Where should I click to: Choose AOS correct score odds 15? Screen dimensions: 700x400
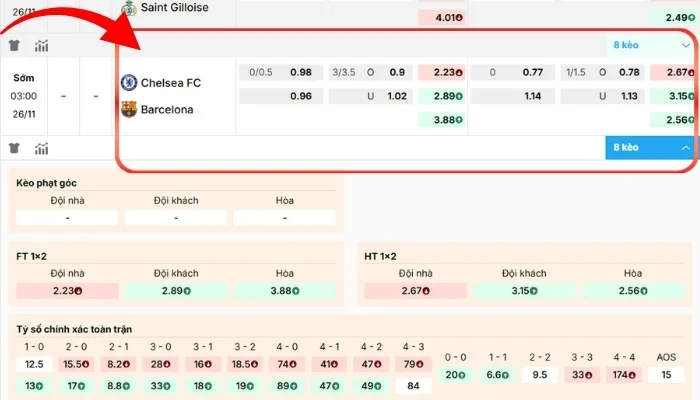click(x=667, y=375)
